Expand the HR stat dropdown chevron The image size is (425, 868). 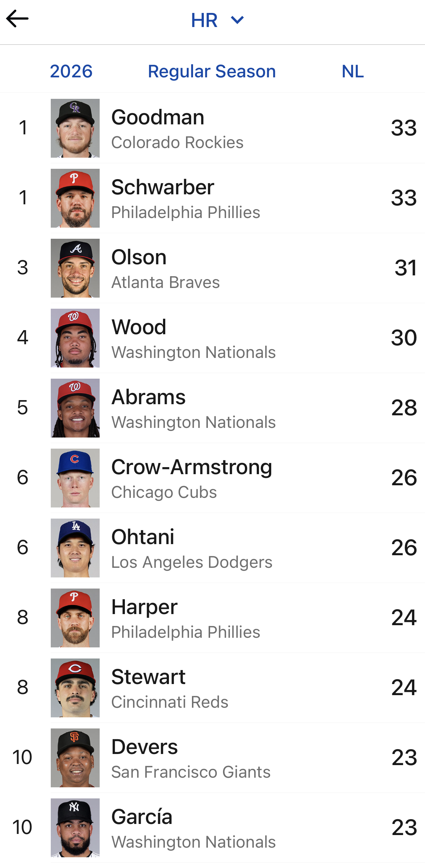[x=237, y=20]
